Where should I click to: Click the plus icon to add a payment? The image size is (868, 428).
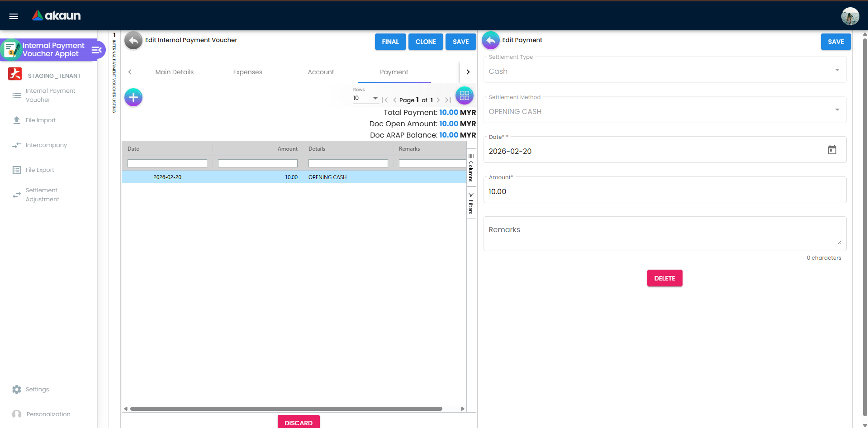click(x=133, y=97)
